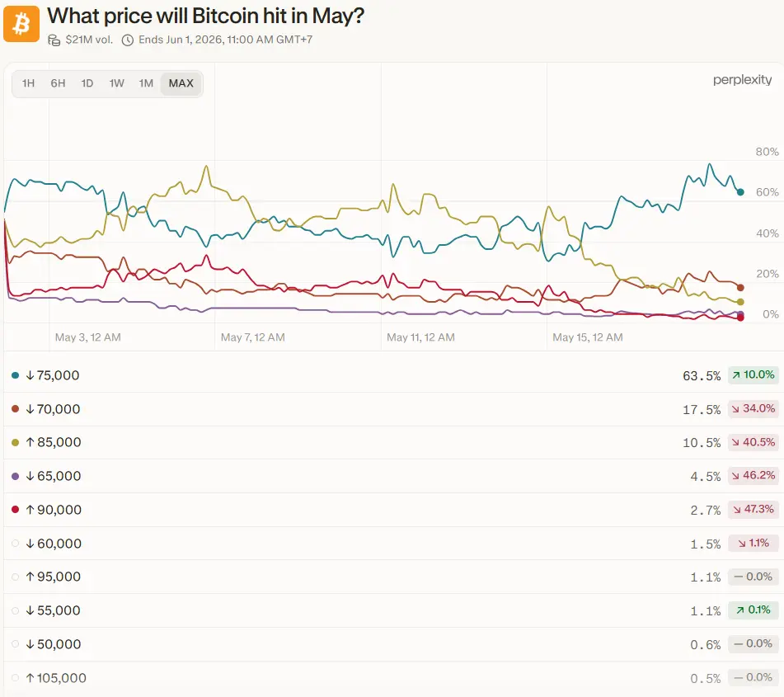
Task: Click the clock icon before end date
Action: [128, 40]
